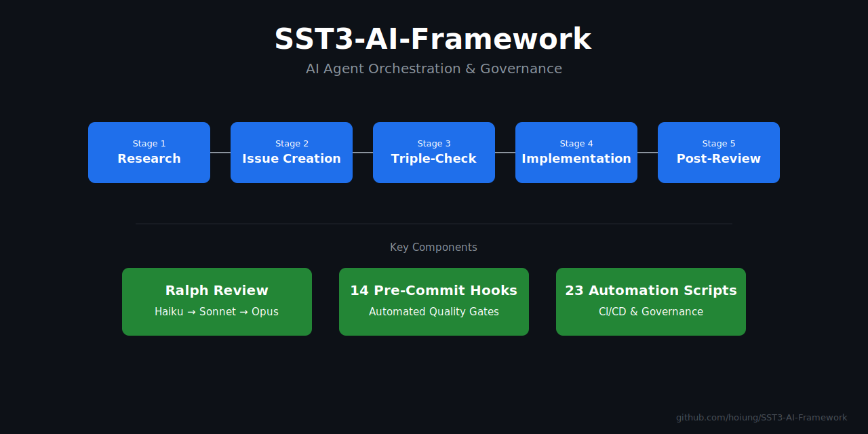Select the Stage 5 Post-Review box
This screenshot has height=434, width=868.
pos(719,153)
